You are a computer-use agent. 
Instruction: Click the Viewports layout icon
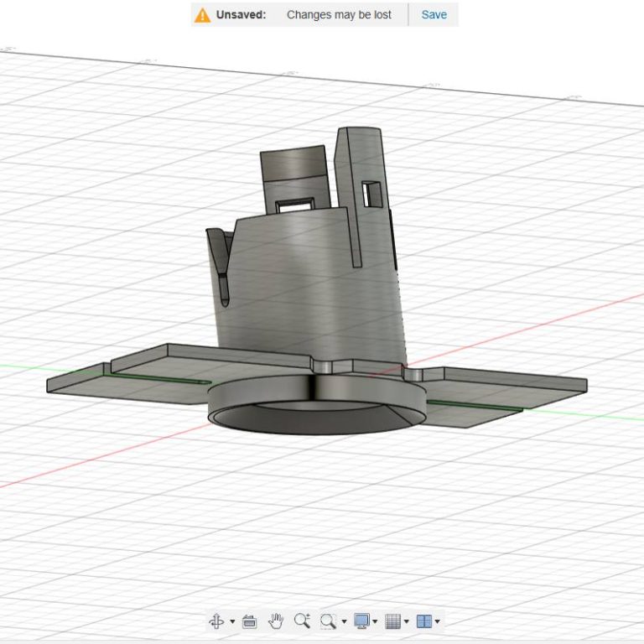point(424,621)
